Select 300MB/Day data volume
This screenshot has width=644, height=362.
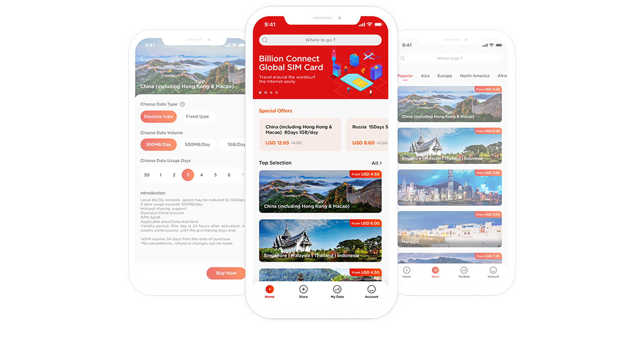click(x=157, y=144)
